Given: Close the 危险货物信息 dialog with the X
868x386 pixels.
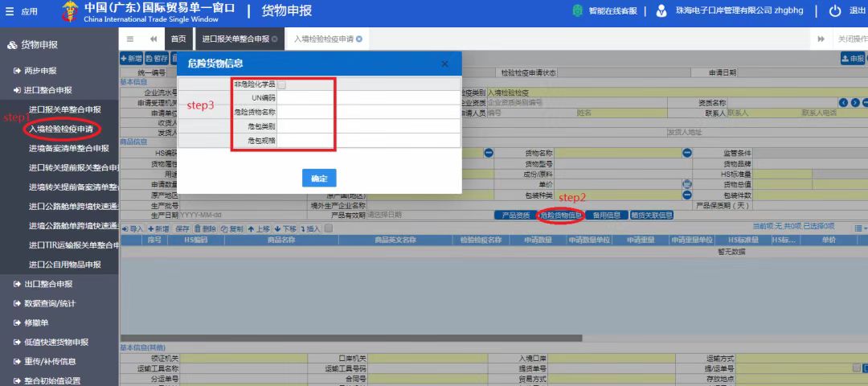Looking at the screenshot, I should pos(445,64).
